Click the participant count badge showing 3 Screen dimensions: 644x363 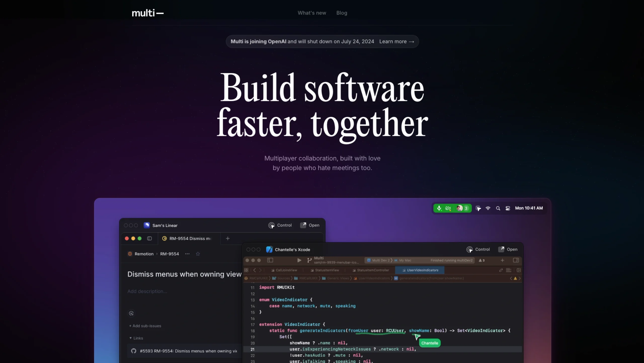pyautogui.click(x=466, y=208)
